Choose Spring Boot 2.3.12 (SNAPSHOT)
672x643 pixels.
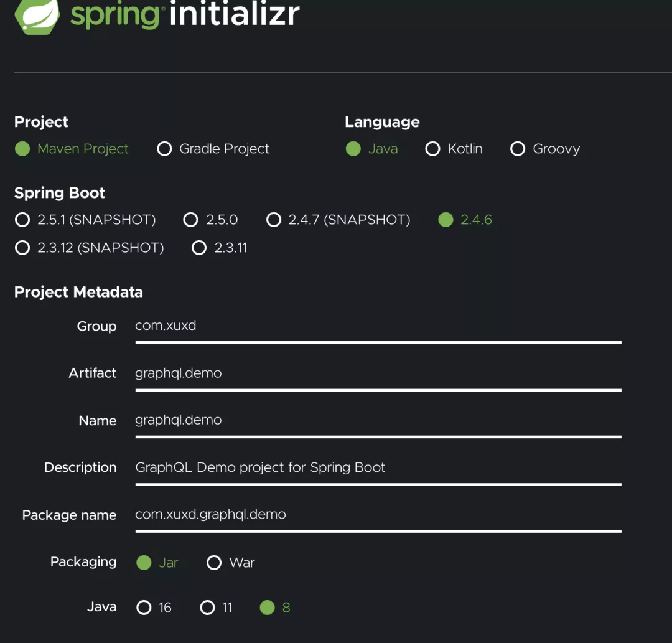coord(22,248)
